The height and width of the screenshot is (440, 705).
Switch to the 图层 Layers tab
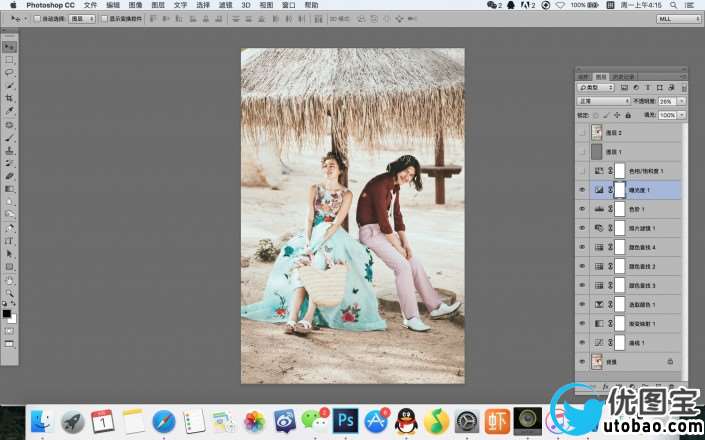click(601, 77)
